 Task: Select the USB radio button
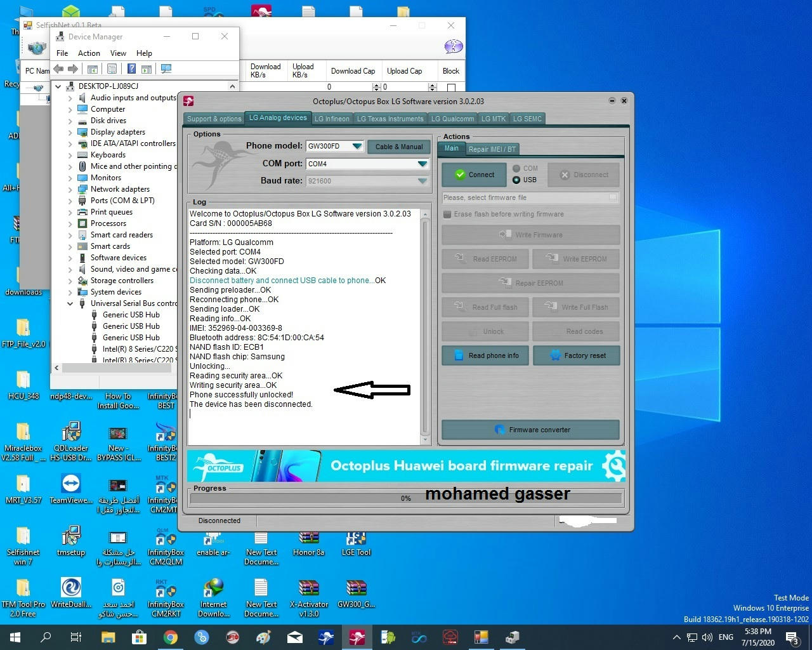pyautogui.click(x=516, y=180)
